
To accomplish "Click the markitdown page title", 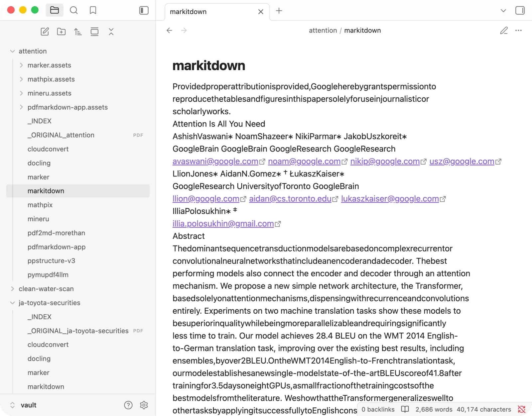I will point(209,65).
